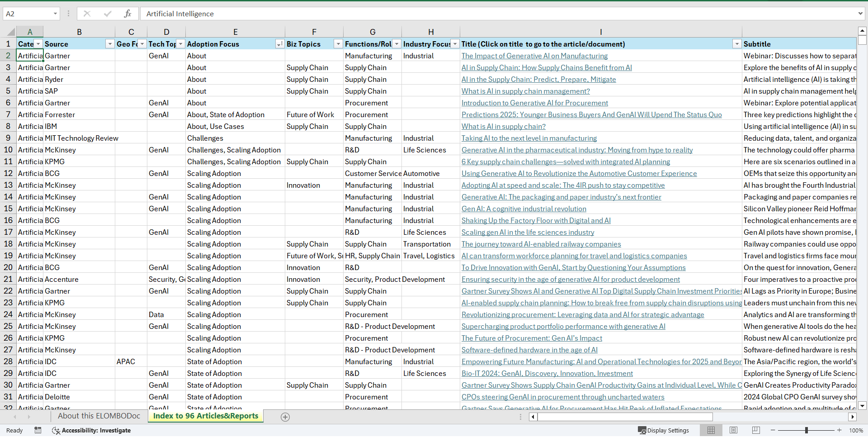Select row header 12

8,173
